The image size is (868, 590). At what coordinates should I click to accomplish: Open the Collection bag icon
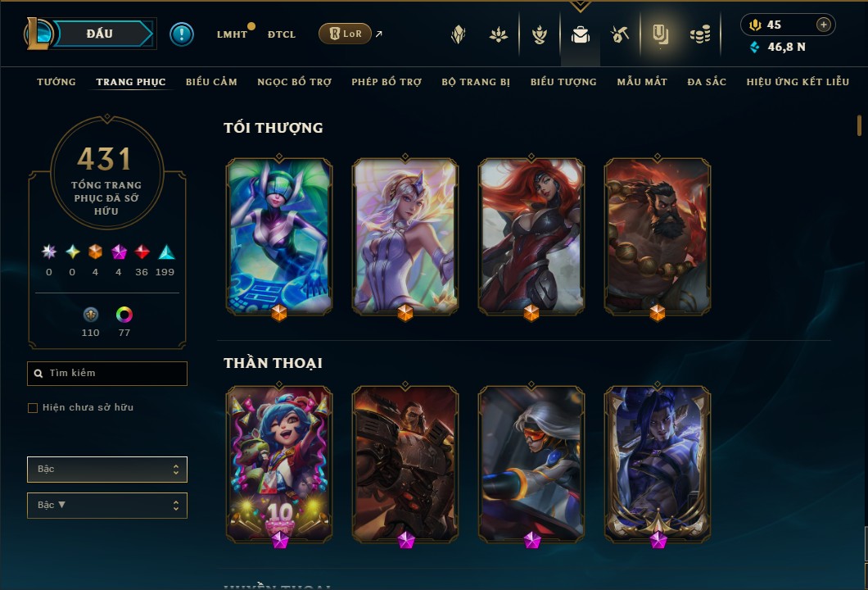point(580,35)
